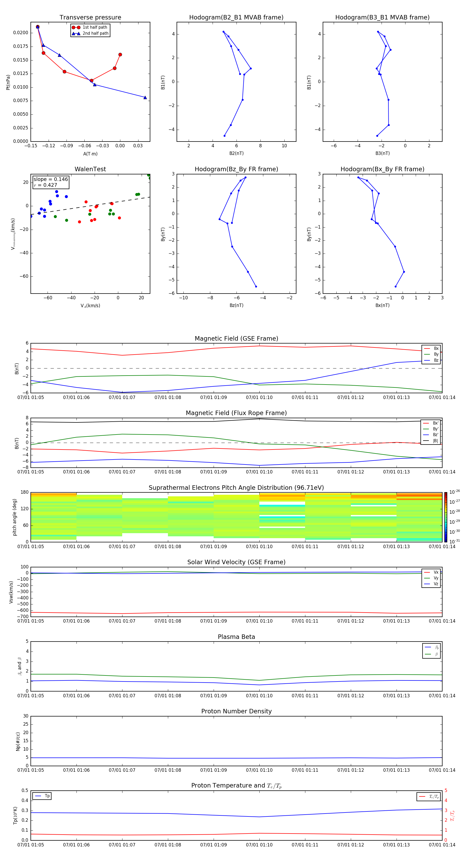Image resolution: width=473 pixels, height=868 pixels.
Task: Click the 'Vsw(km/s)' axis label
Action: pyautogui.click(x=11, y=592)
